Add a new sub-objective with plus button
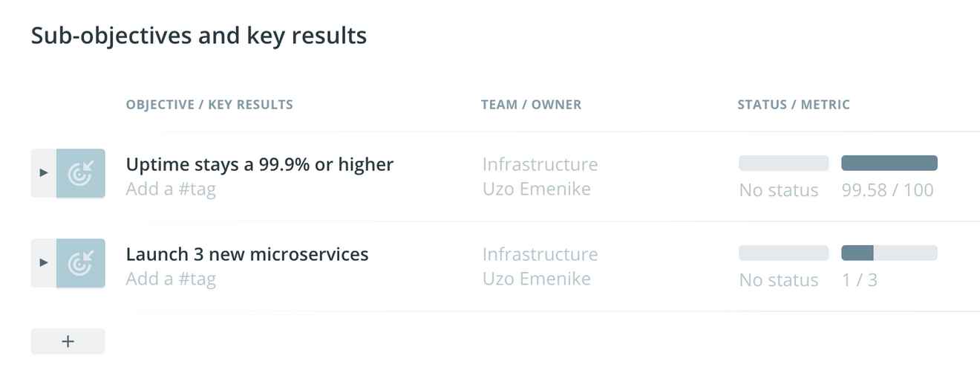This screenshot has height=376, width=980. [68, 341]
